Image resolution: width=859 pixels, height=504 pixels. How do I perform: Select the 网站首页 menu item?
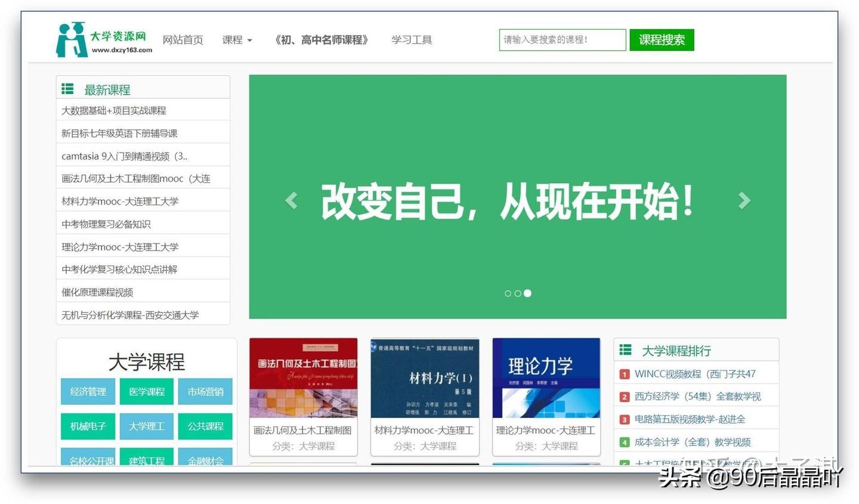tap(183, 39)
